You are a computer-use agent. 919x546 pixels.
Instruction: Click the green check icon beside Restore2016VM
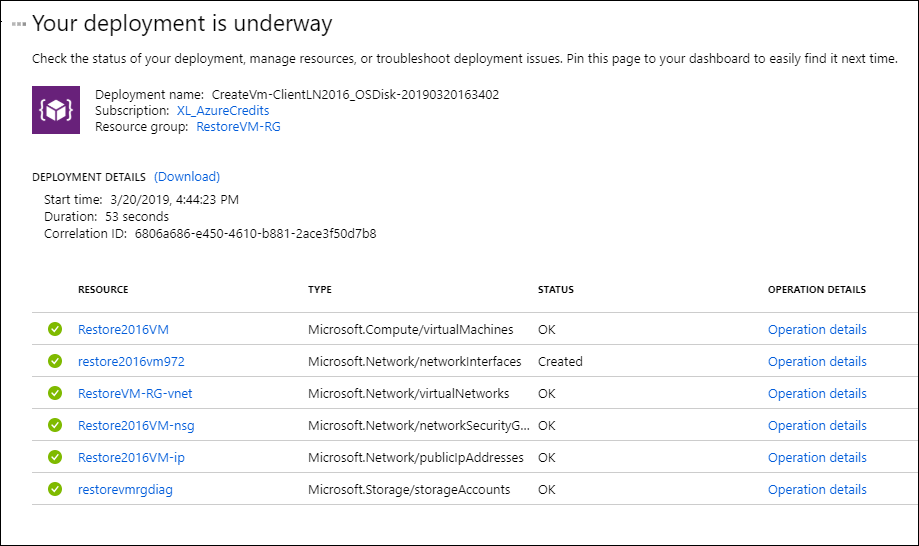[x=55, y=329]
